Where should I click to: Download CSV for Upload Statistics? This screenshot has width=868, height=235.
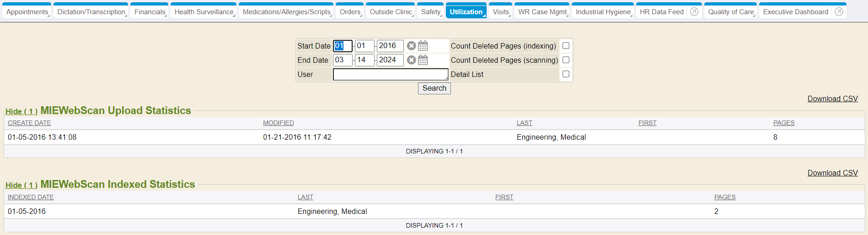coord(832,98)
